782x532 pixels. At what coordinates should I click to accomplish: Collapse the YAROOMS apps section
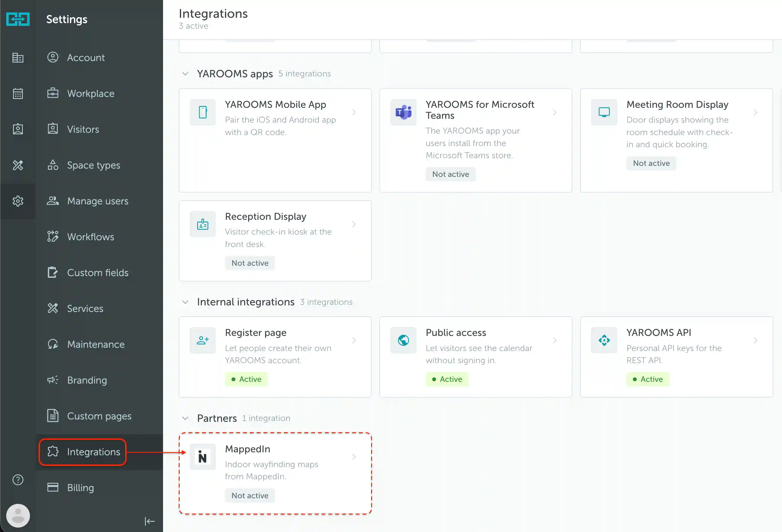(x=185, y=74)
